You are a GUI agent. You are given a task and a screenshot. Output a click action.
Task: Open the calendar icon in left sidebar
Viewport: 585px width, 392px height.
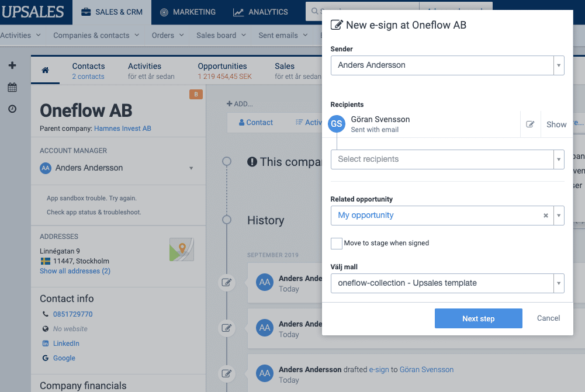tap(12, 87)
